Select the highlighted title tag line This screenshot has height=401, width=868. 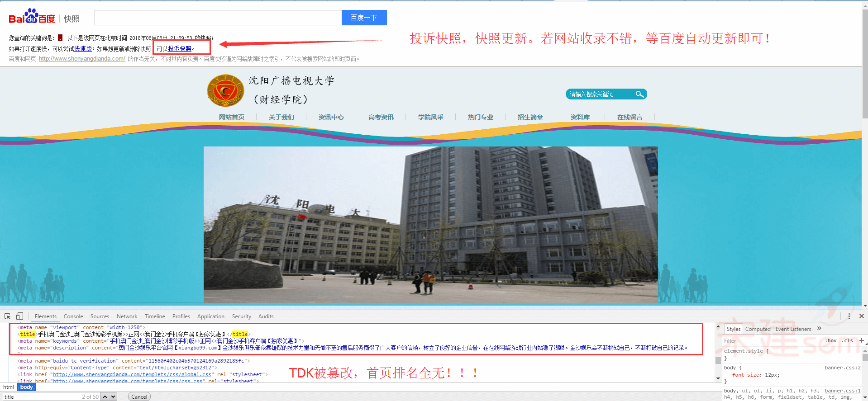click(x=134, y=334)
